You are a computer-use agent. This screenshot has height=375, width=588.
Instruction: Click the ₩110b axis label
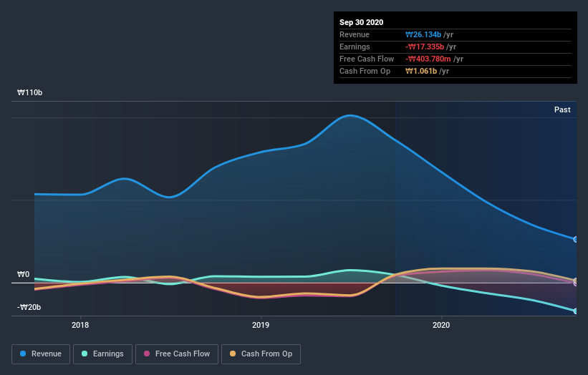click(x=29, y=92)
